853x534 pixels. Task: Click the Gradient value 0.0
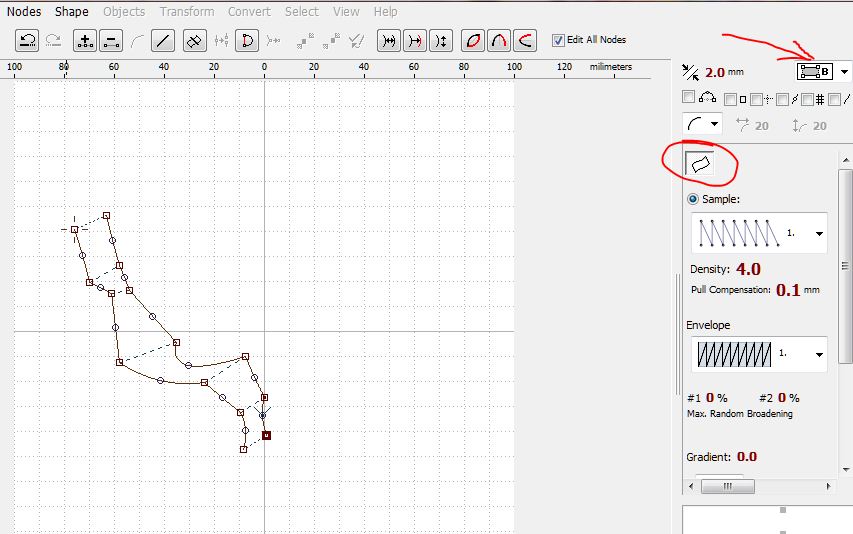747,457
